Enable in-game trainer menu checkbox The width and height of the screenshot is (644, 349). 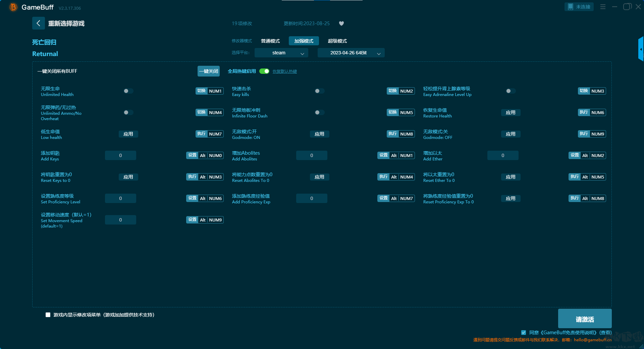[48, 315]
